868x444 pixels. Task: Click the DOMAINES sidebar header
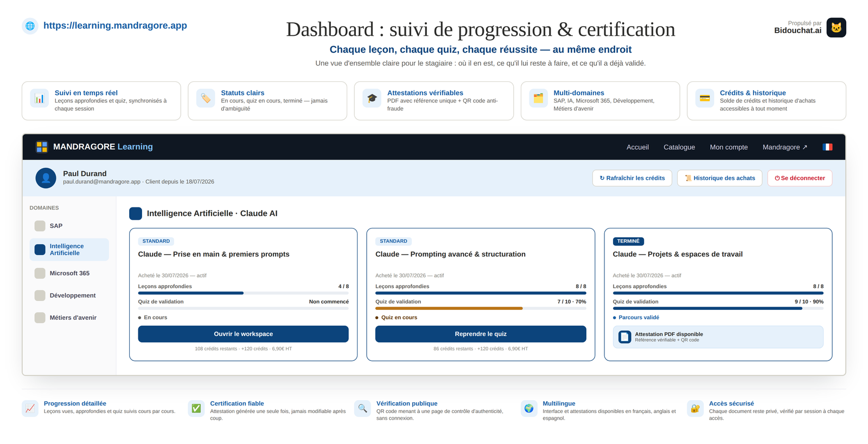pos(44,208)
